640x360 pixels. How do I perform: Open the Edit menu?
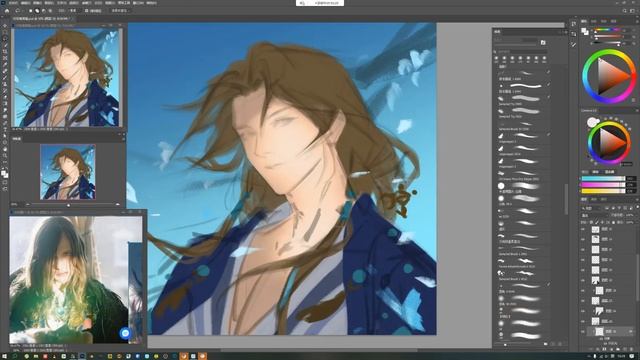[x=25, y=3]
